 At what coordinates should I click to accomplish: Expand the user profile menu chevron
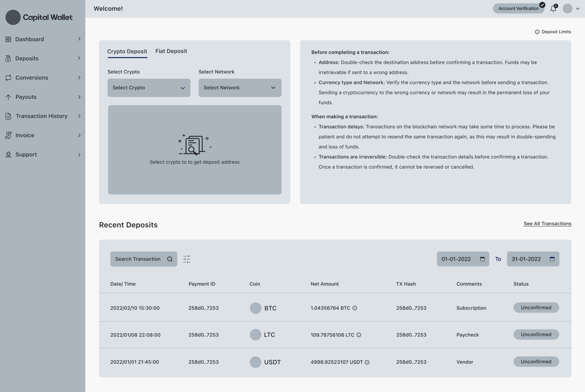pyautogui.click(x=577, y=8)
